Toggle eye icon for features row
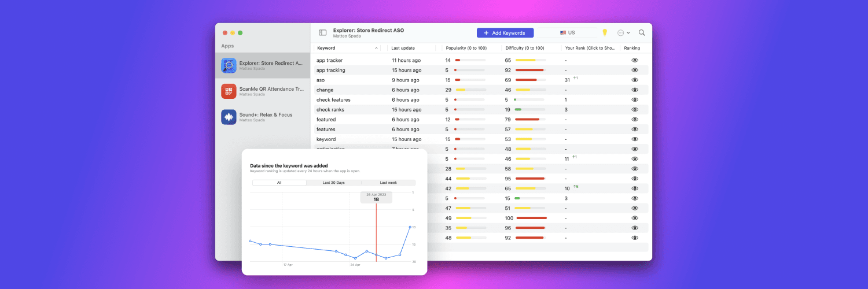Screen dimensions: 868x289 coord(635,129)
